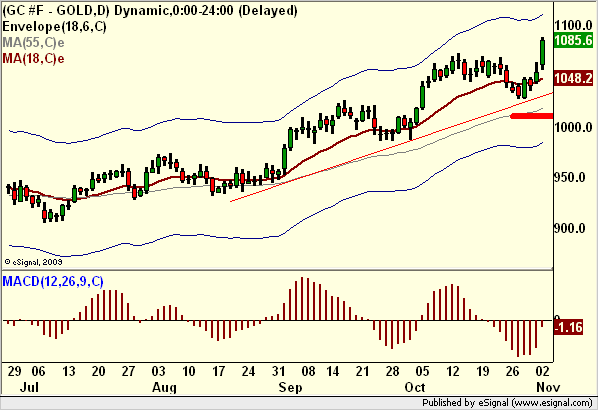This screenshot has width=598, height=410.
Task: Click the 05 date label on the time axis
Action: pos(422,371)
